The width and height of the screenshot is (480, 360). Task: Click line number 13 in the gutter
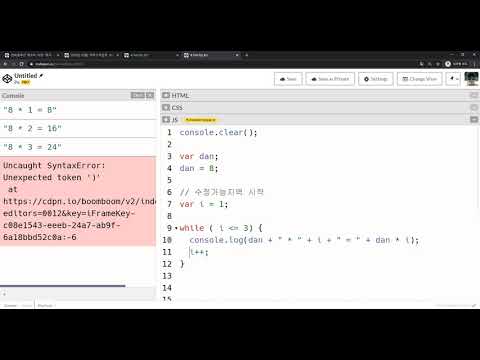coord(167,276)
